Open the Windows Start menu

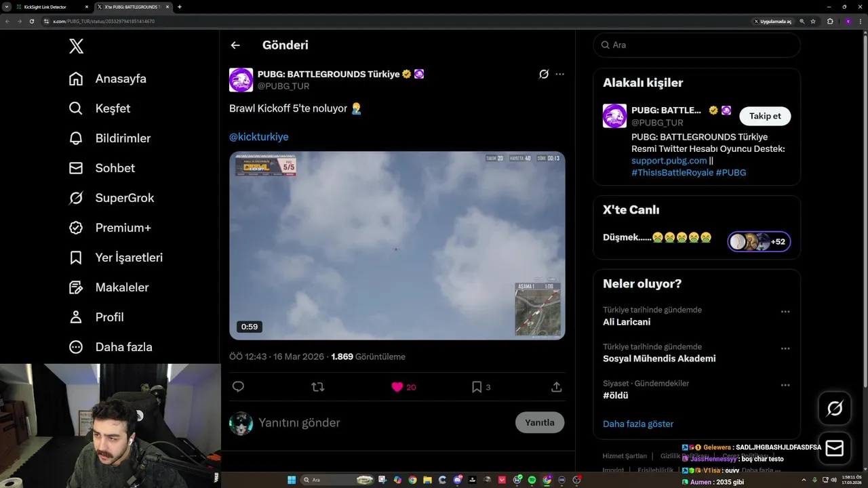coord(292,480)
